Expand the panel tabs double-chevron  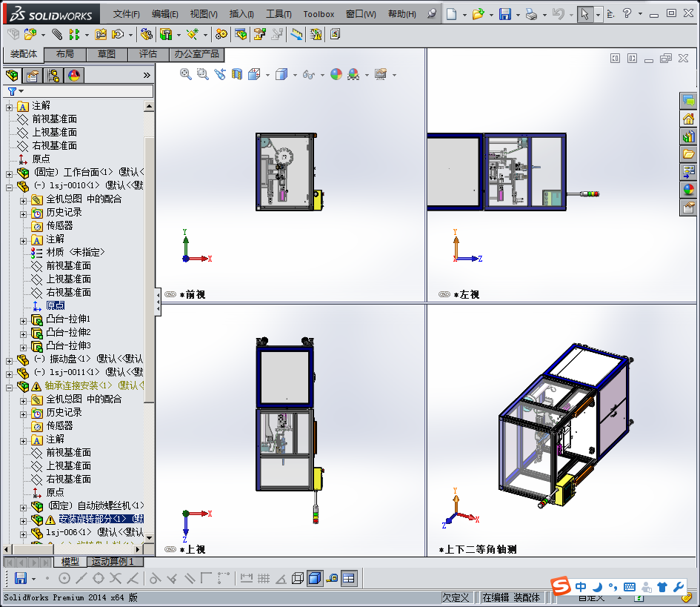147,75
